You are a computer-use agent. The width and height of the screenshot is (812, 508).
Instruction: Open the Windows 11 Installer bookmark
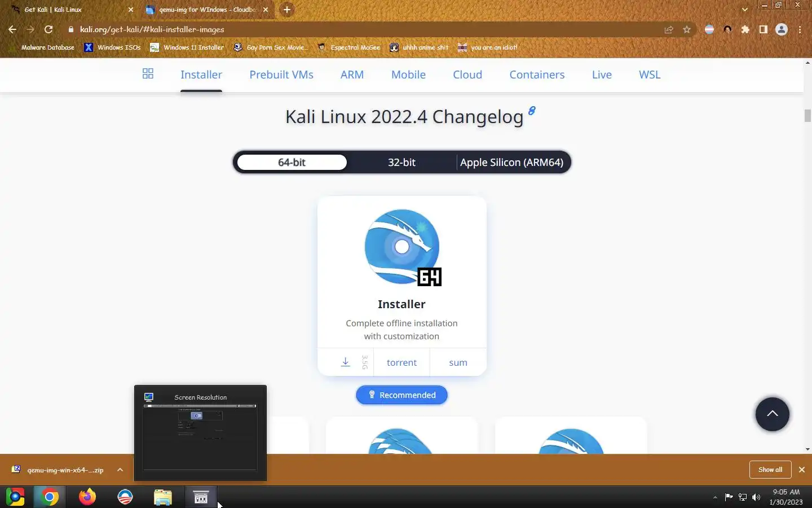tap(187, 47)
